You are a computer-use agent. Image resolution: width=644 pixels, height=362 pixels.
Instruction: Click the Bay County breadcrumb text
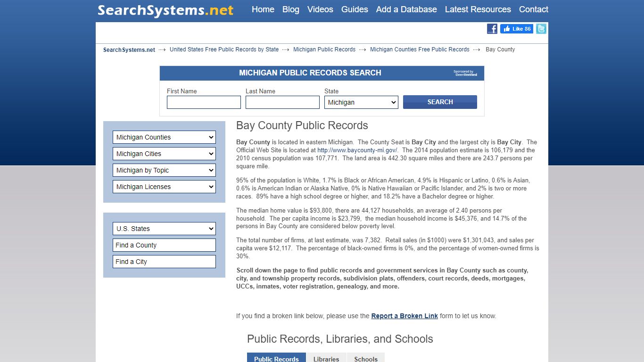[x=500, y=49]
